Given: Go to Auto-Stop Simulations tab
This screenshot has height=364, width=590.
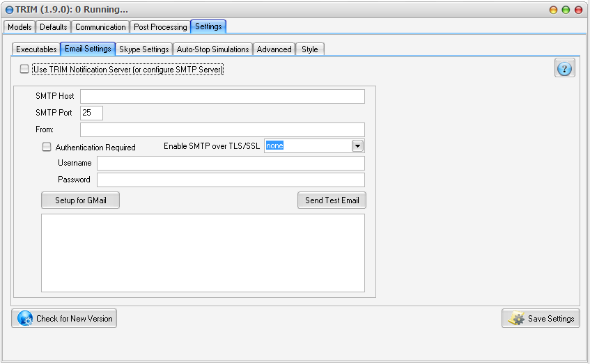Looking at the screenshot, I should click(212, 49).
